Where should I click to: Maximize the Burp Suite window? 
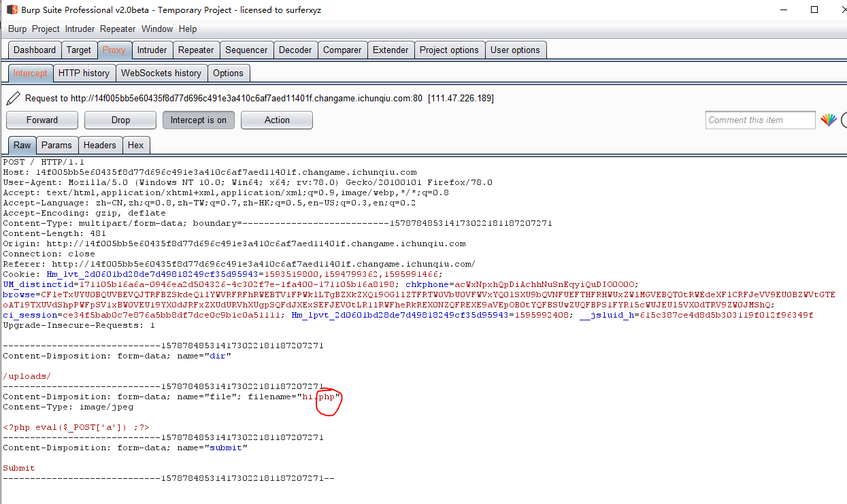click(x=814, y=10)
